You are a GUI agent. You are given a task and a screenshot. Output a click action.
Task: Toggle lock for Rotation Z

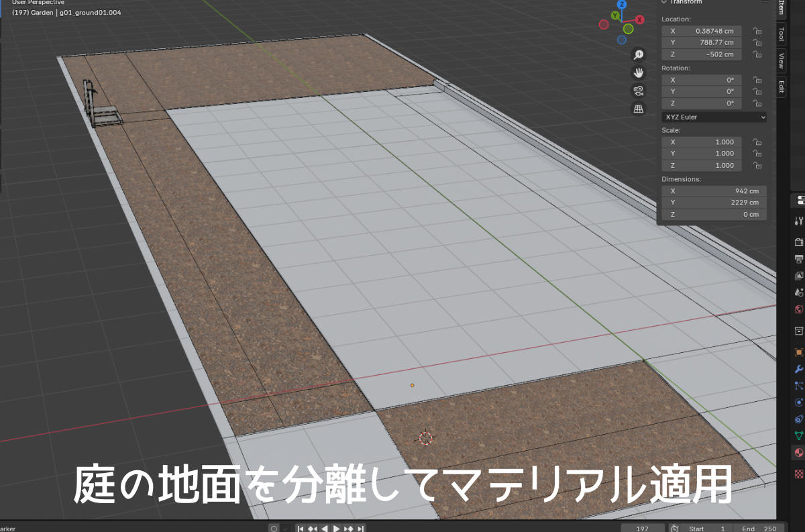(756, 103)
